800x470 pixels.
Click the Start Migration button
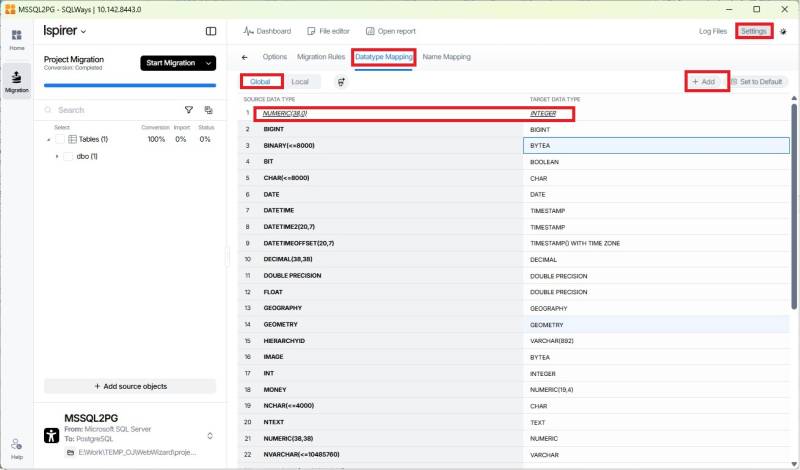click(x=171, y=63)
